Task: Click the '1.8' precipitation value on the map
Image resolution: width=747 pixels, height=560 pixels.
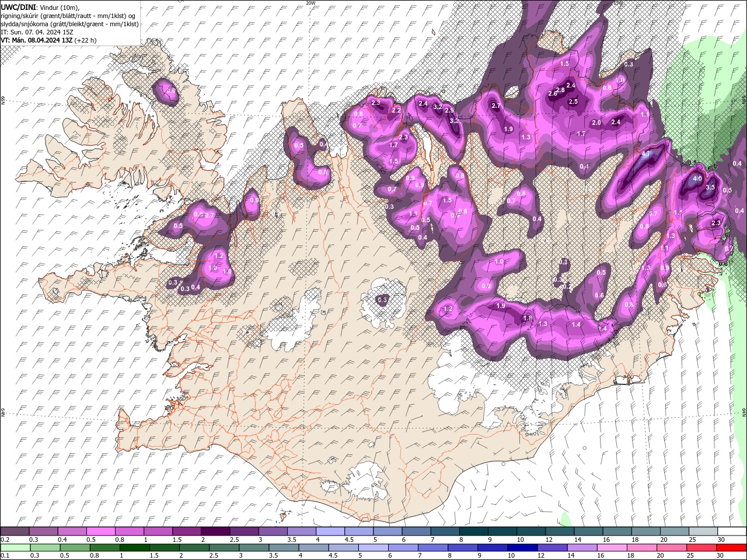Action: coord(528,318)
